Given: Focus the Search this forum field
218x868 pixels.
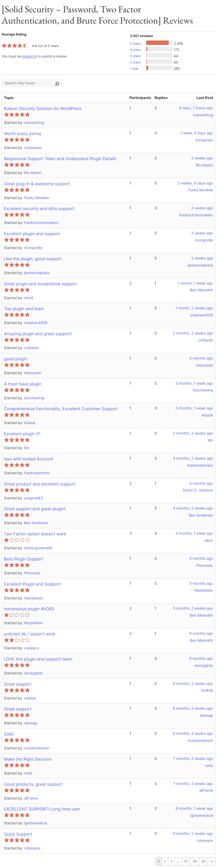Looking at the screenshot, I should [29, 83].
